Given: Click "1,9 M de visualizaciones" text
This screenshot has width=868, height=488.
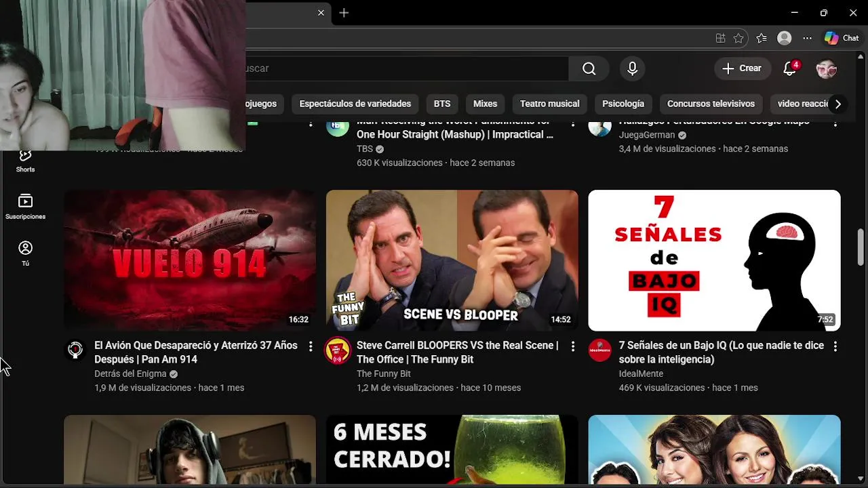Looking at the screenshot, I should (x=142, y=388).
